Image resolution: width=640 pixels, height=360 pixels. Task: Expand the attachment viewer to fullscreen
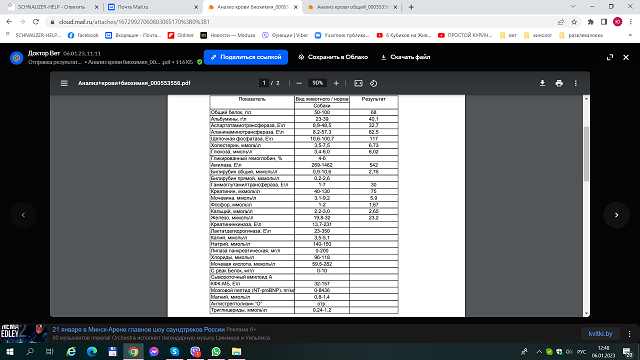click(610, 57)
